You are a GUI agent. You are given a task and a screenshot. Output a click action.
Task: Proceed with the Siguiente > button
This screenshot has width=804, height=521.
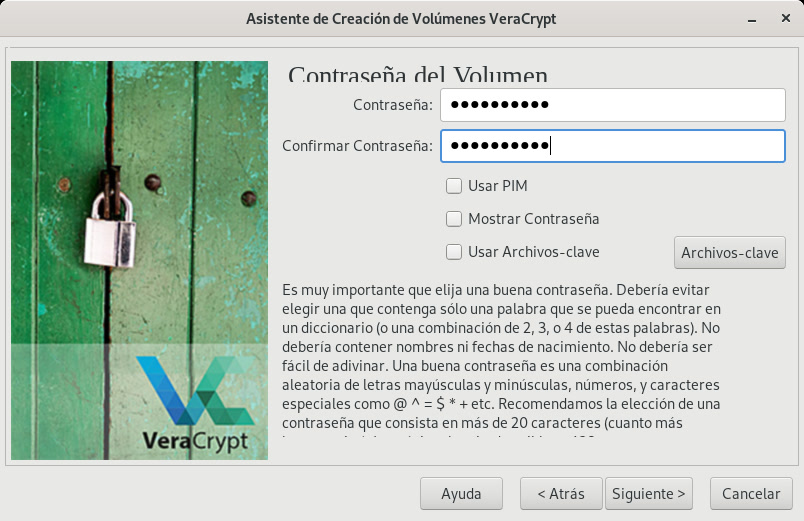tap(649, 493)
